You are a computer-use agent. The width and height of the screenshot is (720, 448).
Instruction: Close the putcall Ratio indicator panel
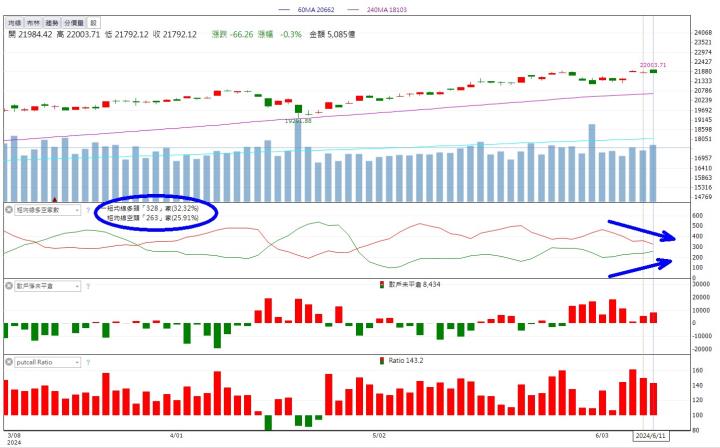point(9,362)
